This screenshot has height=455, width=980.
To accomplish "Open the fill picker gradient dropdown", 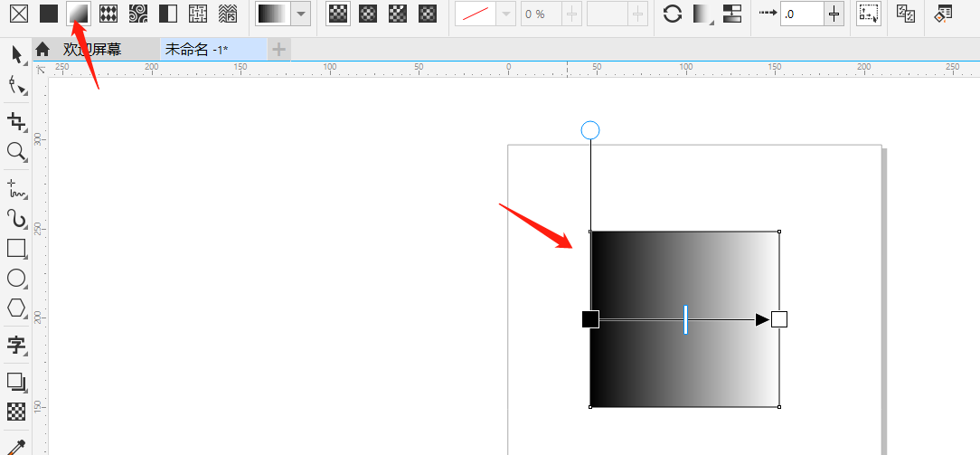I will [300, 14].
